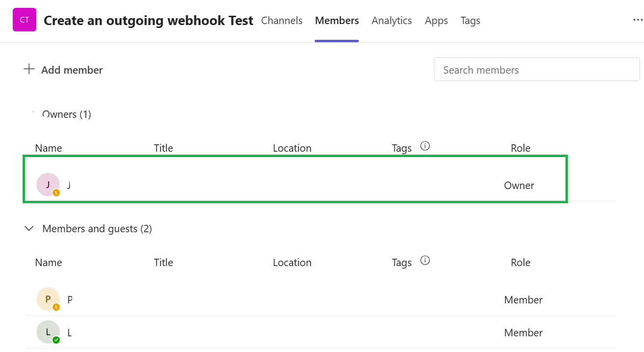Screen dimensions: 644x352
Task: Focus the Search members field
Action: coord(537,70)
